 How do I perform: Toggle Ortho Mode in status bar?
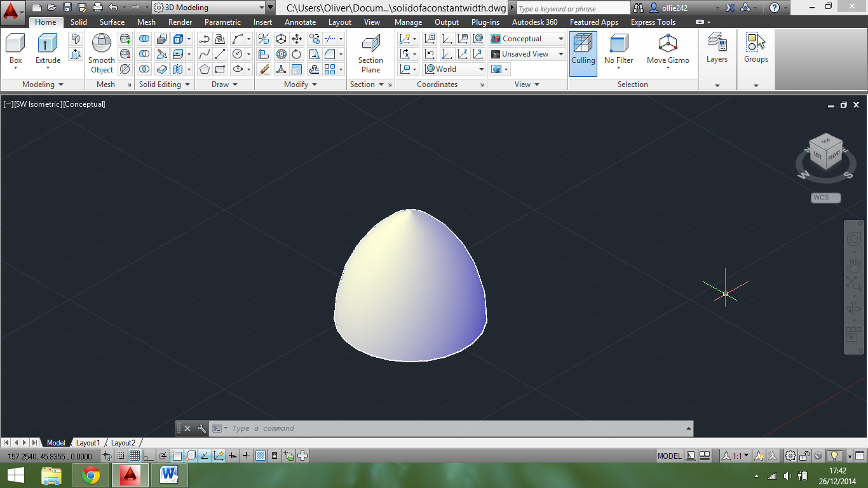(x=149, y=456)
